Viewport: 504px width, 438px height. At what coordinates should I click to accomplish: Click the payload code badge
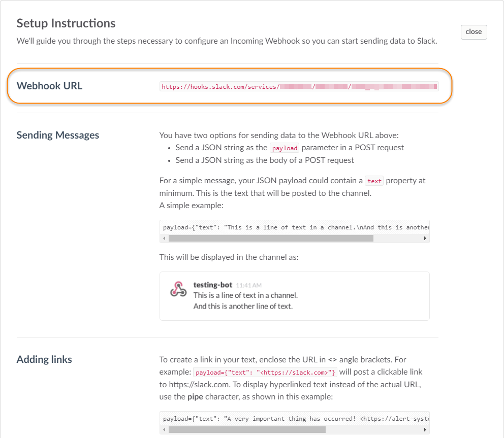(x=285, y=148)
